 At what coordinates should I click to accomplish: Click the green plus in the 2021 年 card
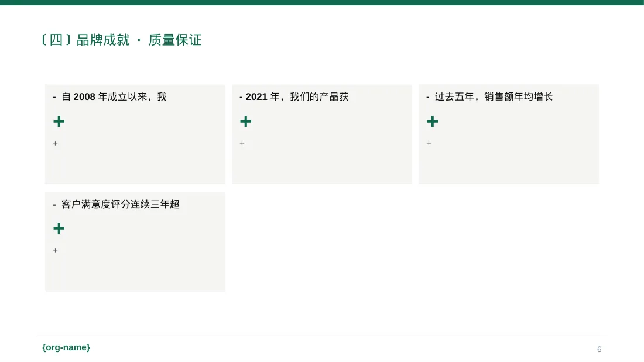point(246,122)
